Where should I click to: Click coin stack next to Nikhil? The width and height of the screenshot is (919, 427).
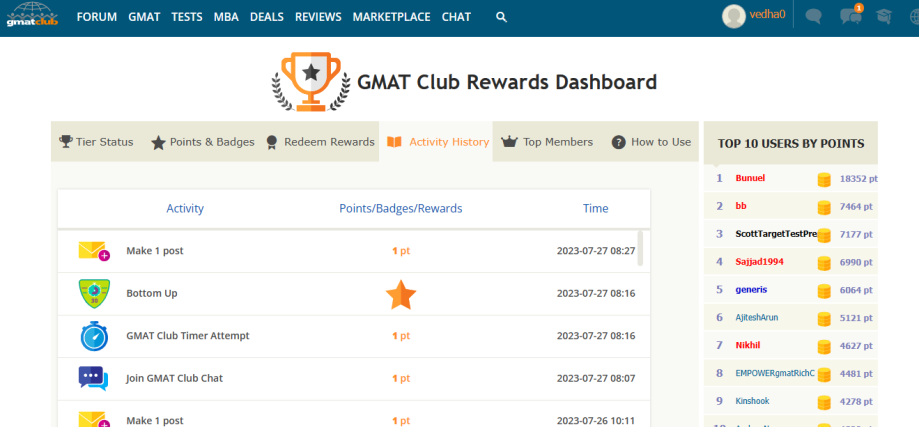pos(824,346)
